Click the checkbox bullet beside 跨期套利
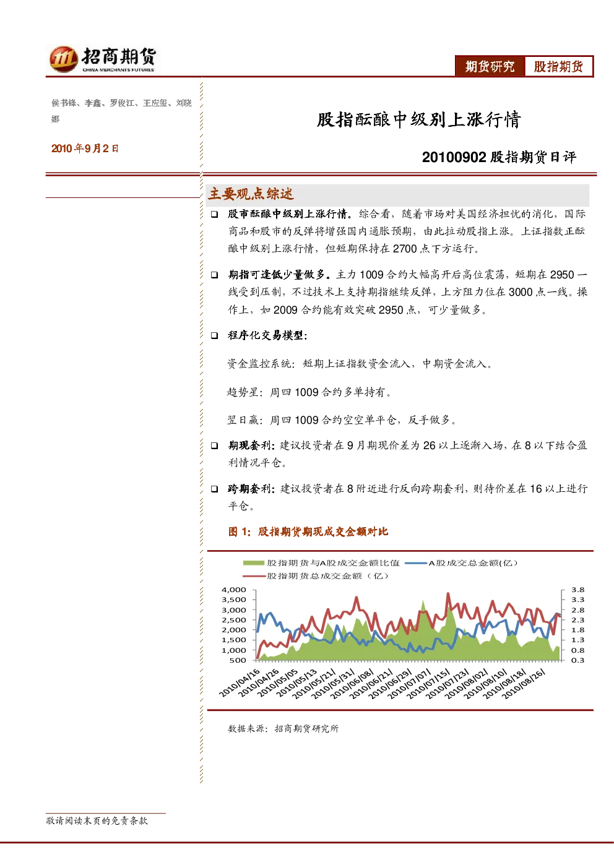 pyautogui.click(x=214, y=489)
